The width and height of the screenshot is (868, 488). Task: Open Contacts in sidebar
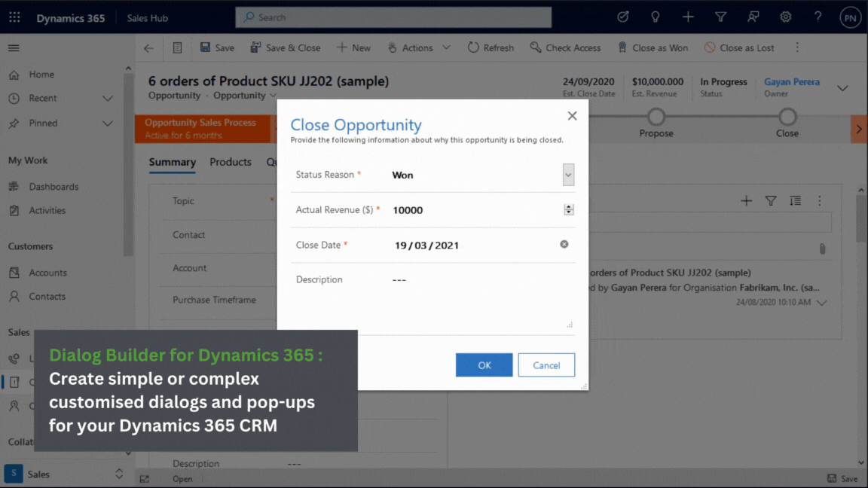(47, 297)
